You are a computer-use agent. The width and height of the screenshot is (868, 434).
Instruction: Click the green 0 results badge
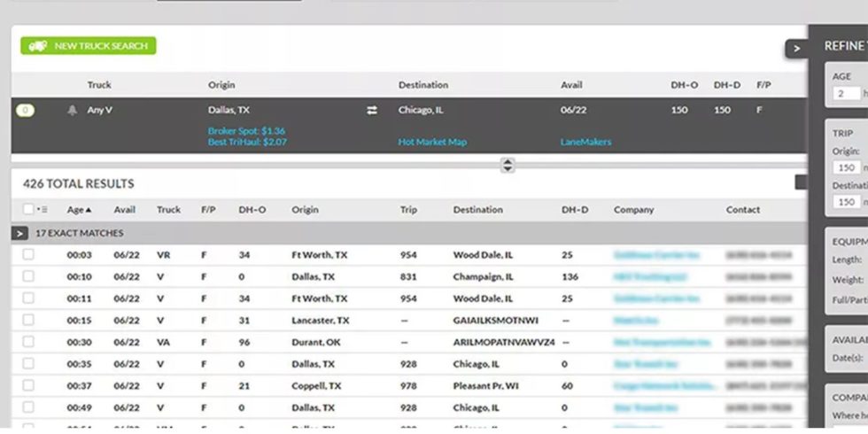click(26, 111)
